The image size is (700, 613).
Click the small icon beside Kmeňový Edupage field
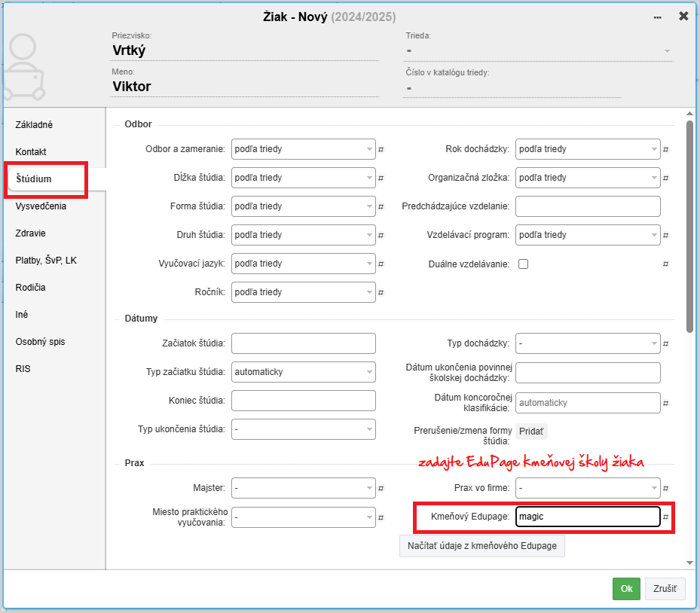point(666,517)
